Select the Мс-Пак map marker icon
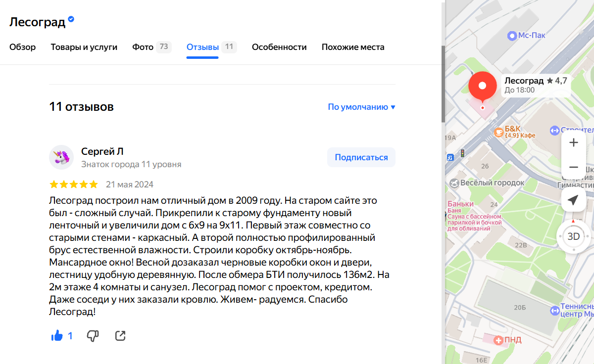Viewport: 594px width, 364px height. (512, 36)
